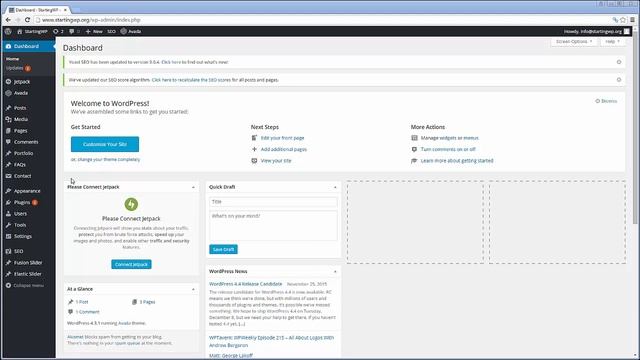Expand the Screen Options panel
The image size is (640, 360).
pyautogui.click(x=574, y=42)
